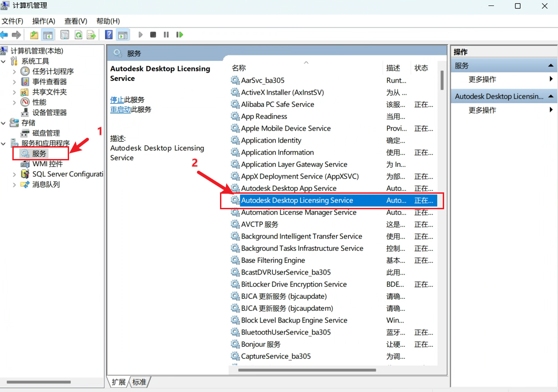
Task: Select the Bonjour 服务 row
Action: click(333, 344)
